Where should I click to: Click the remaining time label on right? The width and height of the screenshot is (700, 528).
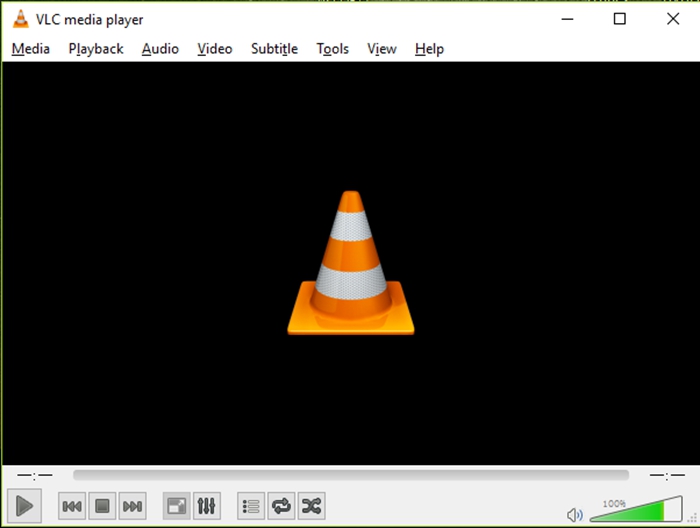coord(666,475)
